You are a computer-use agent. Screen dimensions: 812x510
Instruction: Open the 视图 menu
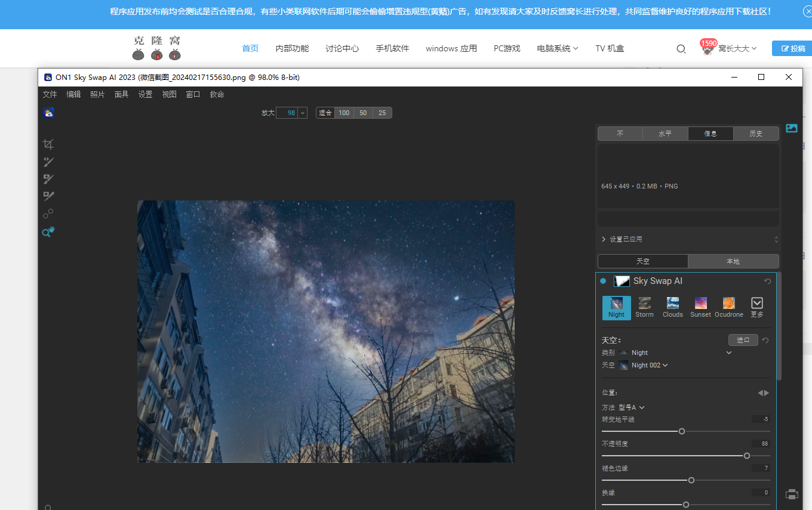click(170, 94)
